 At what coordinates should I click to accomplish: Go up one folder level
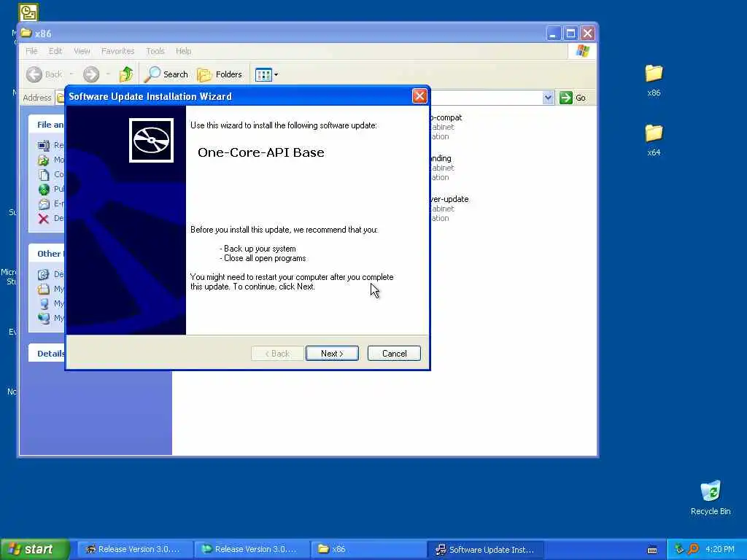(x=126, y=74)
